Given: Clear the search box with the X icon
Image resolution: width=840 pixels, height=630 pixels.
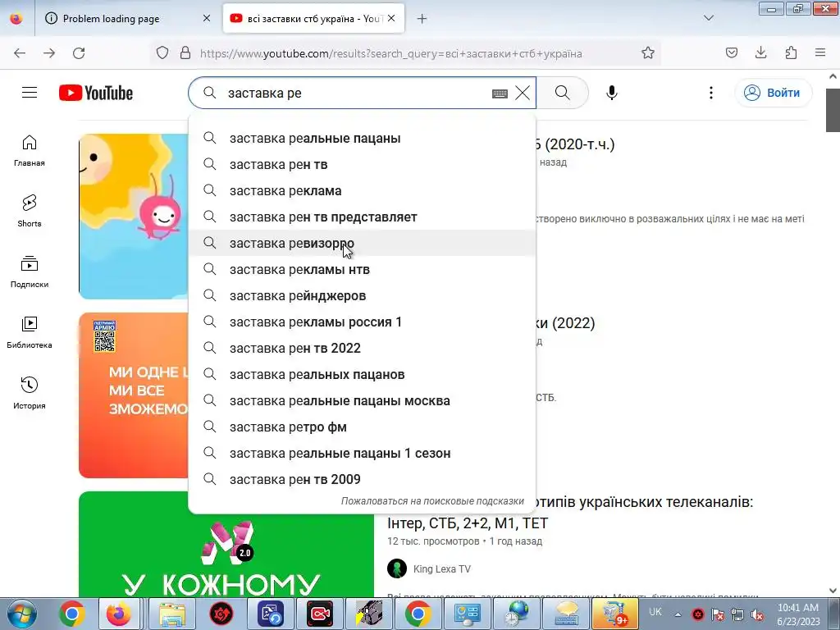Looking at the screenshot, I should (523, 93).
